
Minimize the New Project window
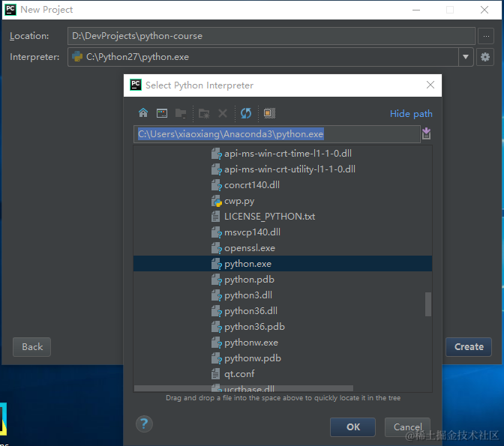point(416,10)
